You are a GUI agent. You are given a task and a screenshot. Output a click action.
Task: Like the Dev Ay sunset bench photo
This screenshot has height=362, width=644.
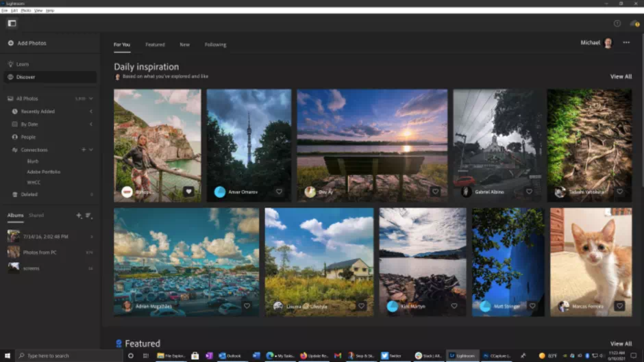coord(435,192)
